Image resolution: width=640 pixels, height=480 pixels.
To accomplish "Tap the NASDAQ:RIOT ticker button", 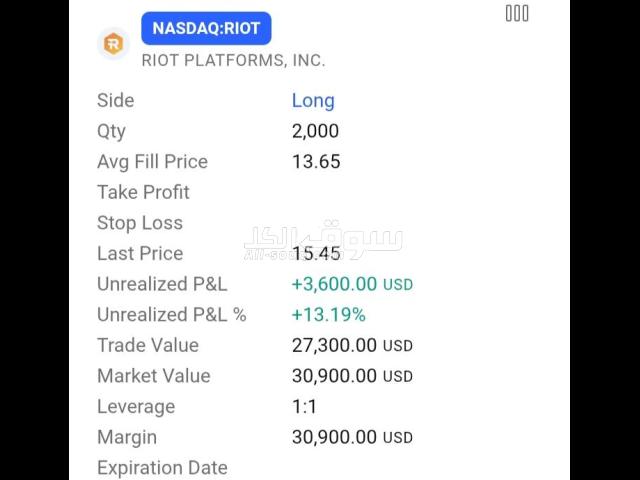I will tap(206, 28).
